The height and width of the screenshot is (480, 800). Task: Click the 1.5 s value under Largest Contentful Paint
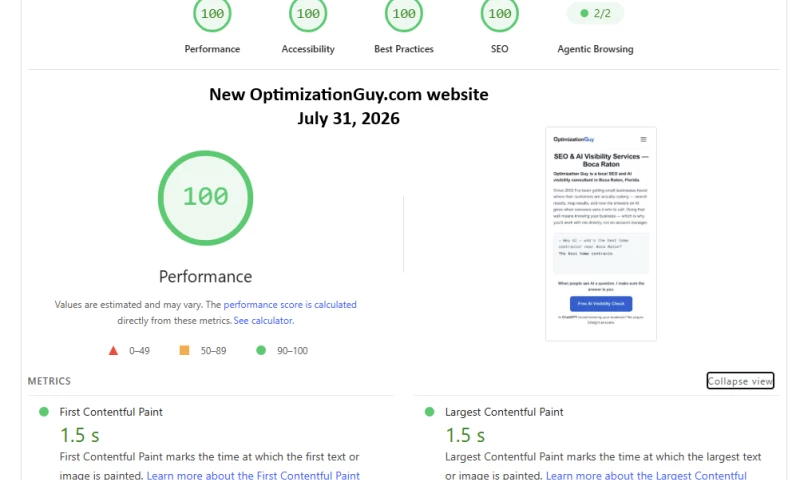[x=465, y=435]
